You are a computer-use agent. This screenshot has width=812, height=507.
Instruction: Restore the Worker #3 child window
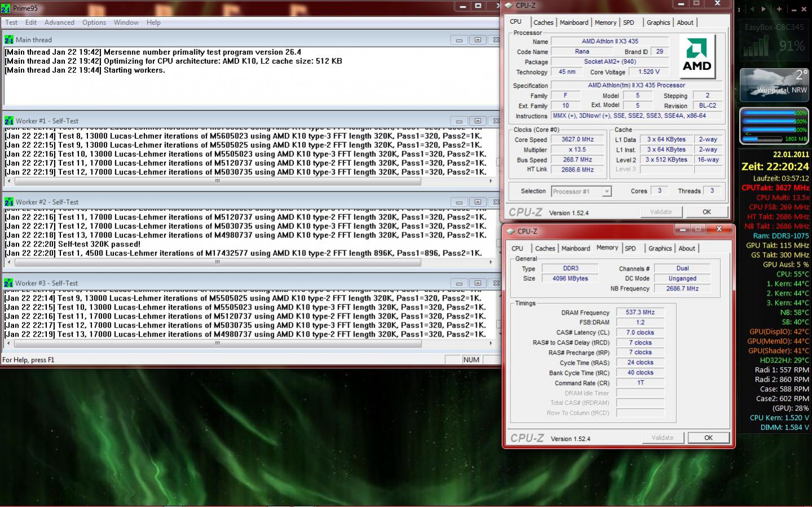[477, 284]
